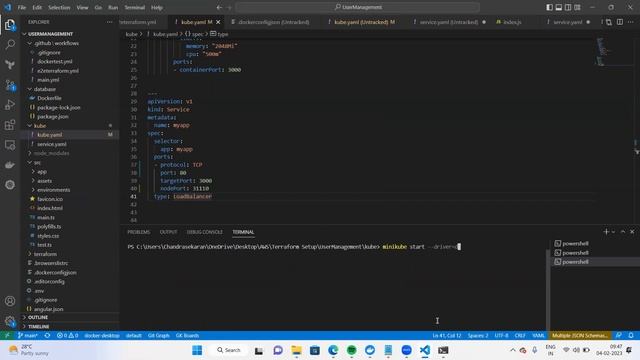Expand the node_modules folder
640x360 pixels.
coord(51,153)
